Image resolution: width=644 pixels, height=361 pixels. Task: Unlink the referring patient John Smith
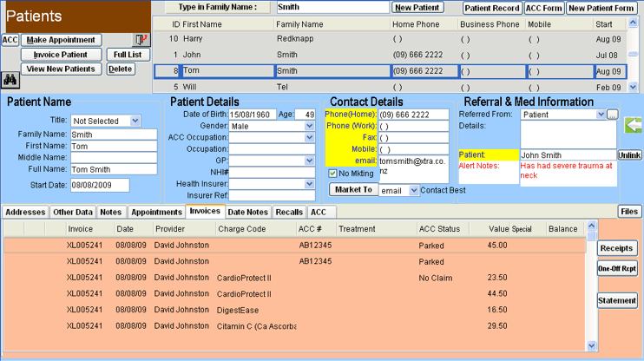click(x=629, y=155)
